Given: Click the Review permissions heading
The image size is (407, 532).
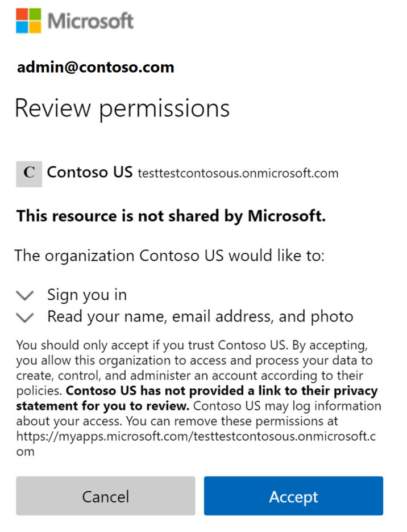Looking at the screenshot, I should pos(122,108).
